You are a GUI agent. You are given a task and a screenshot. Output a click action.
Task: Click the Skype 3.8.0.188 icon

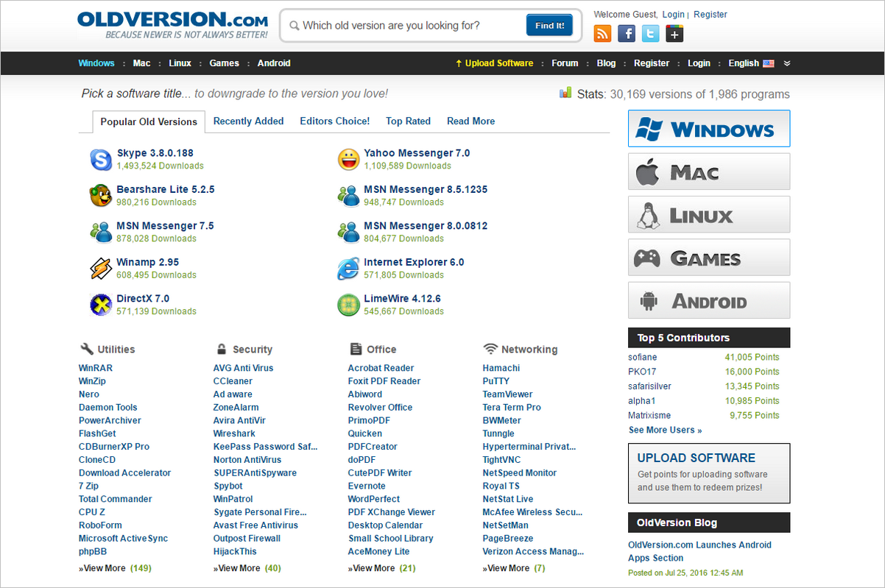[x=101, y=160]
